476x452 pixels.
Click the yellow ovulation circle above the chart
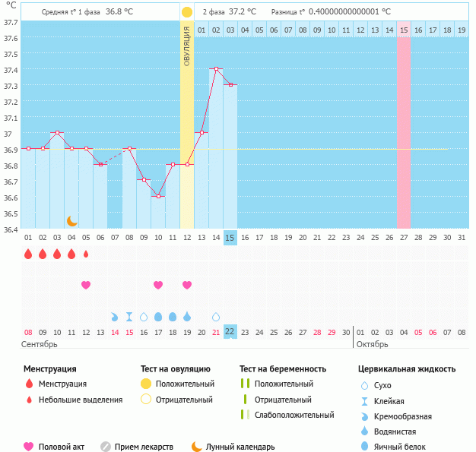(187, 12)
